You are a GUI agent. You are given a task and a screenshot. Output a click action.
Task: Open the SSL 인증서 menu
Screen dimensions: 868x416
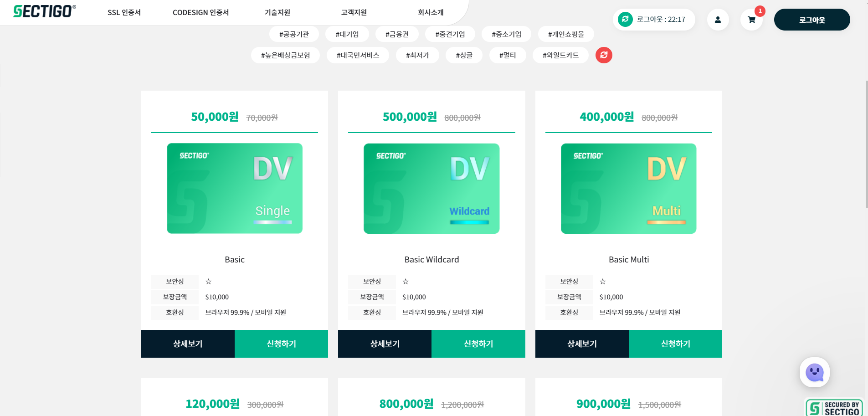click(x=124, y=12)
